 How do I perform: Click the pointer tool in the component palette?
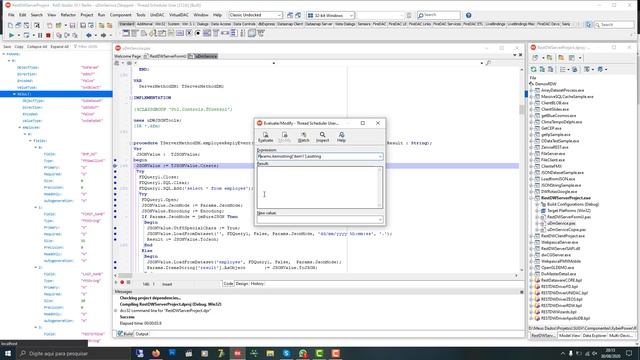588,25
